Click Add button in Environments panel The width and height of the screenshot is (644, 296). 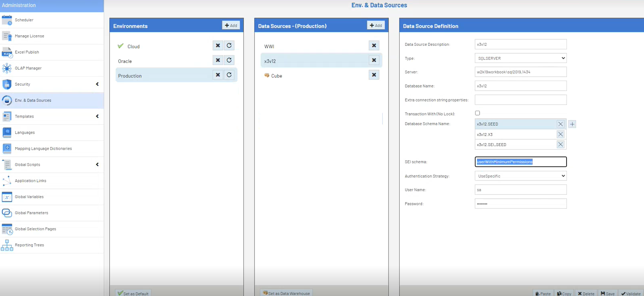click(231, 25)
